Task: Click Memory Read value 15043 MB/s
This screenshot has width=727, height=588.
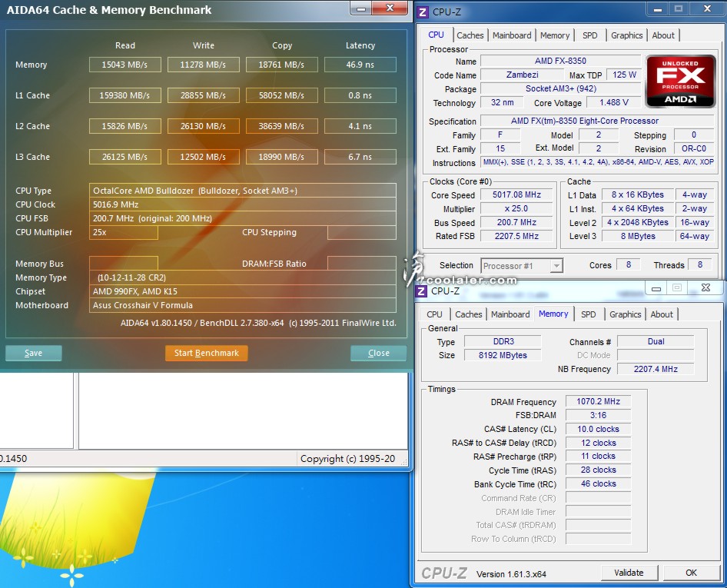Action: click(124, 65)
